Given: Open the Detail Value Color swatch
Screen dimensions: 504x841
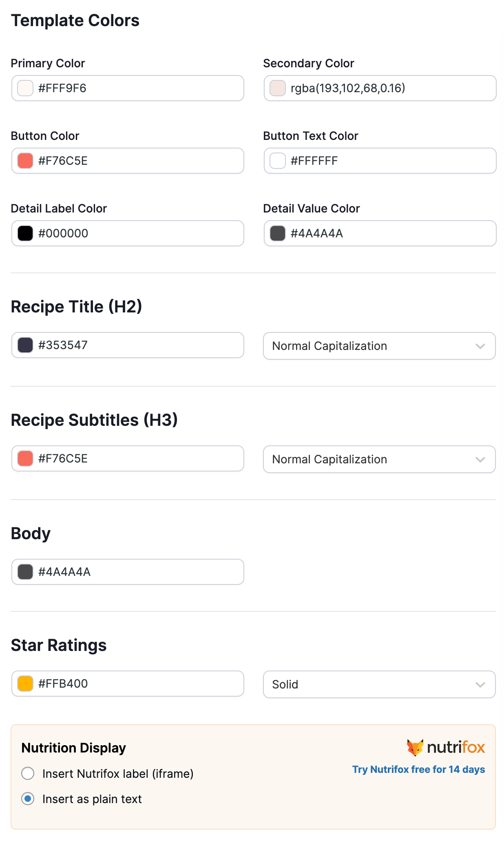Looking at the screenshot, I should pos(278,233).
